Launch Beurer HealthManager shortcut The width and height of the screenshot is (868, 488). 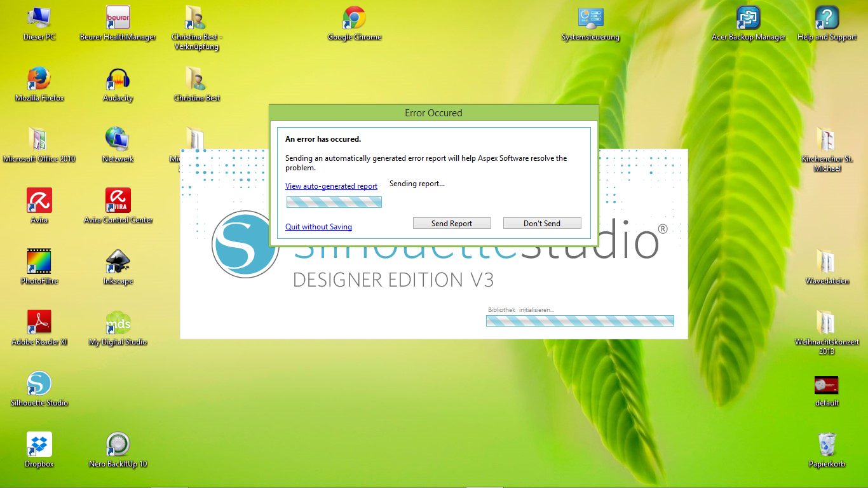click(118, 24)
